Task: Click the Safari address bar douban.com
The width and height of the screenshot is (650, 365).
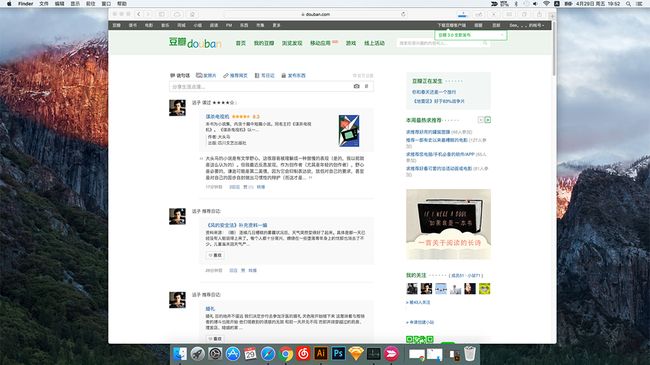Action: (x=315, y=14)
